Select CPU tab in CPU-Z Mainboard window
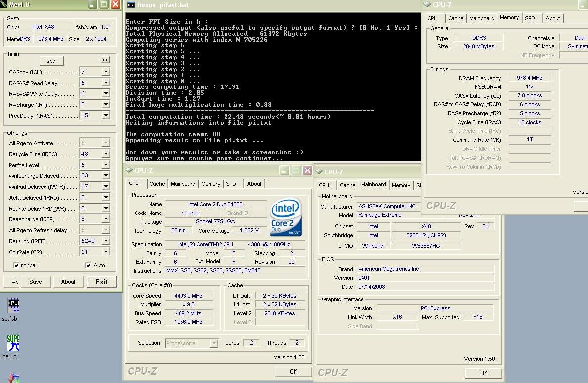This screenshot has width=588, height=383. [324, 185]
